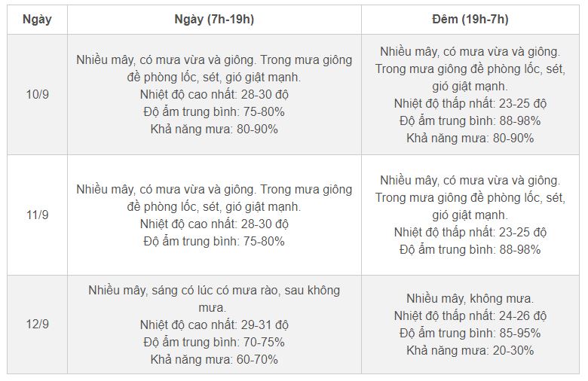588x381 pixels.
Task: Select 11/9 daytime humidity 75-80% line
Action: point(214,241)
